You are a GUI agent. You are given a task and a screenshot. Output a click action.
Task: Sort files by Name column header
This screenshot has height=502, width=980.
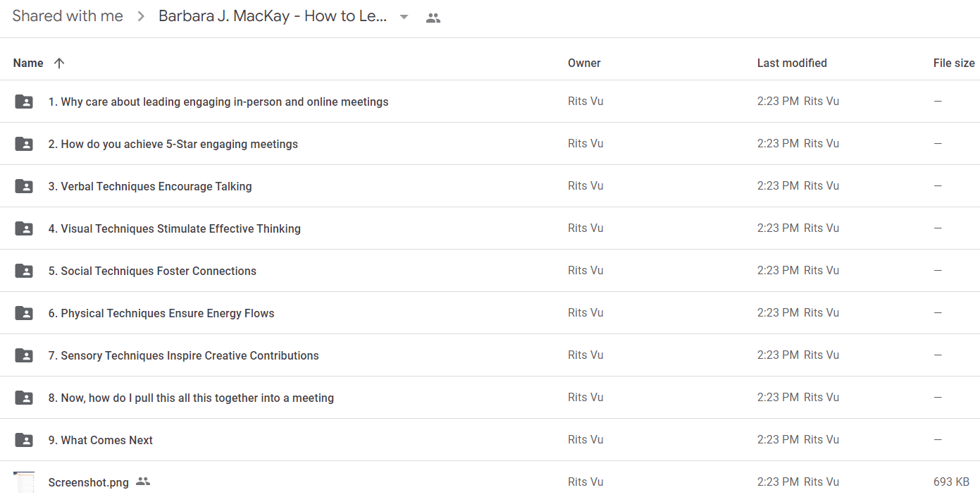[x=28, y=63]
